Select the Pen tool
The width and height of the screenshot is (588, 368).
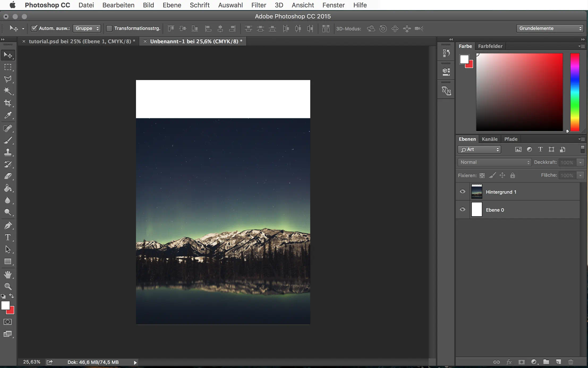8,225
